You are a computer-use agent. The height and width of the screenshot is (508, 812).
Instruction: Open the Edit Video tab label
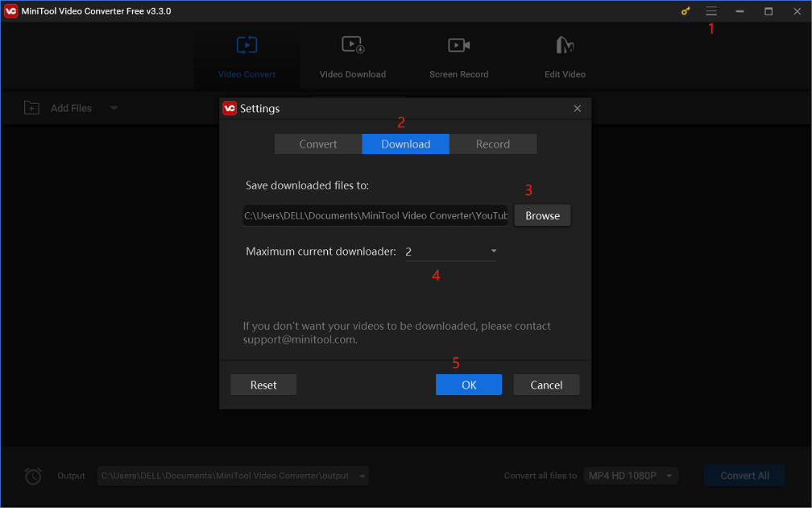click(565, 74)
